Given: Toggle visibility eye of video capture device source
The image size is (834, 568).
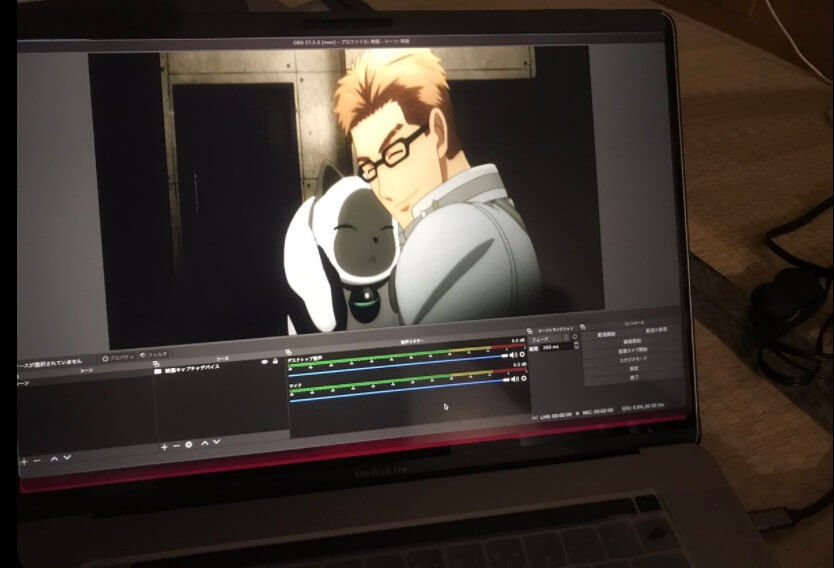Looking at the screenshot, I should click(x=264, y=362).
